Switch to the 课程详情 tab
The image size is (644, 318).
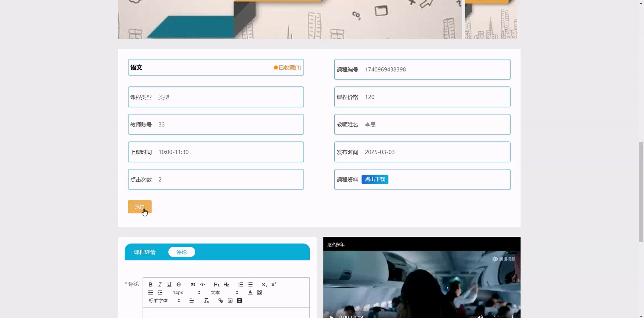coord(145,252)
